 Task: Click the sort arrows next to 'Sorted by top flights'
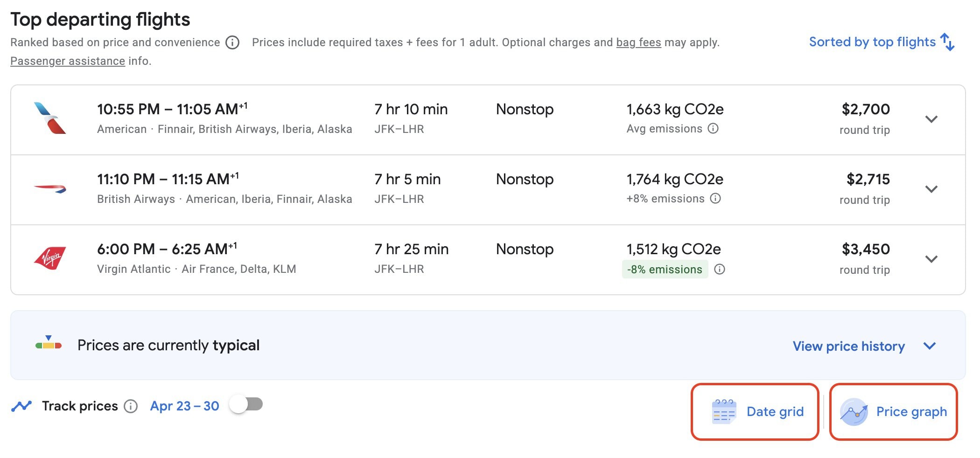(948, 42)
